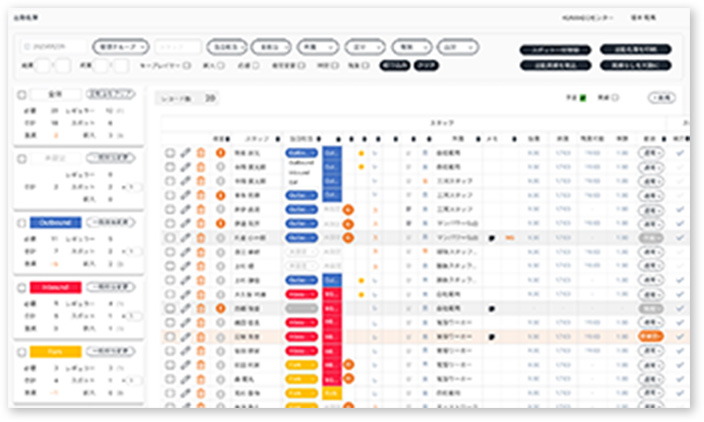Click the black memo speech-bubble icon in the gray highlighted row

click(492, 239)
